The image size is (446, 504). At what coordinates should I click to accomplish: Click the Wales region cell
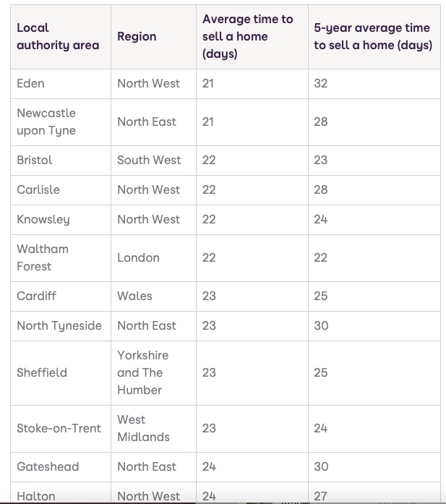point(153,296)
